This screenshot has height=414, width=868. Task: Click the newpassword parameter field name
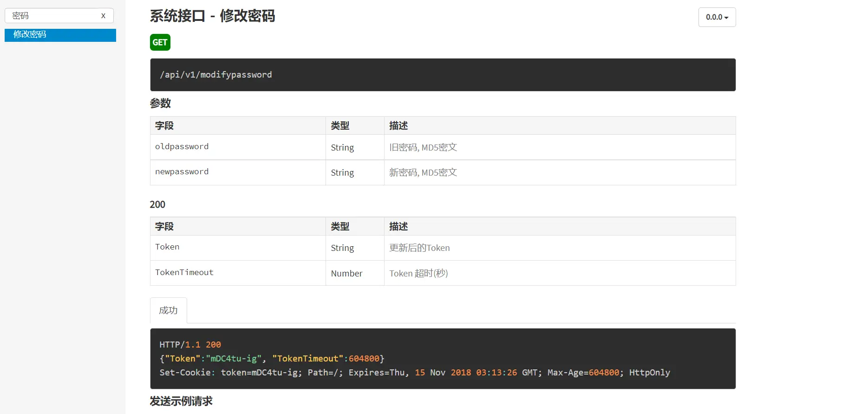point(182,172)
